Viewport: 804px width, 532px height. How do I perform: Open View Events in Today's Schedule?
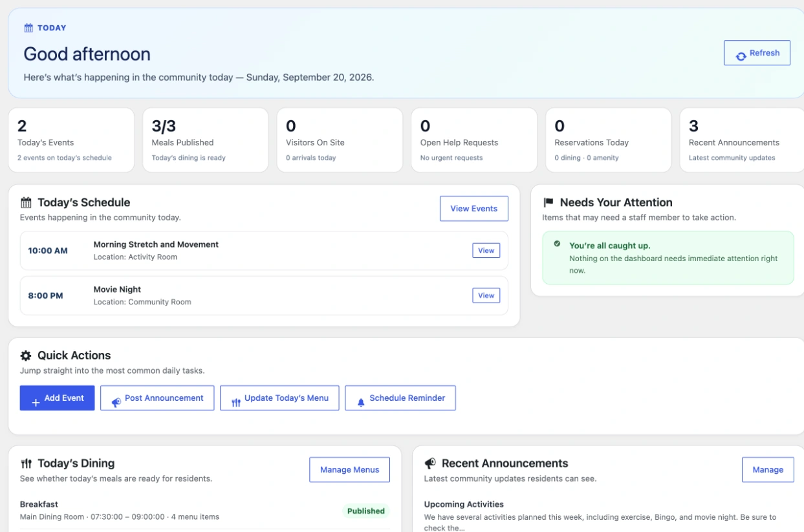[474, 209]
